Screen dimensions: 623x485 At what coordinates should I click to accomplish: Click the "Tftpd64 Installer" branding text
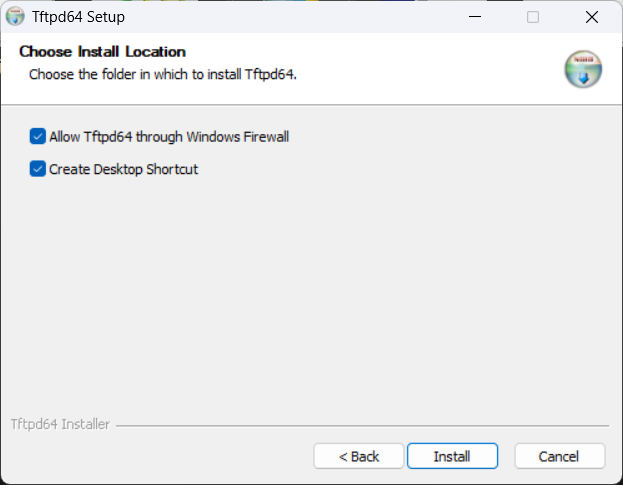click(60, 424)
